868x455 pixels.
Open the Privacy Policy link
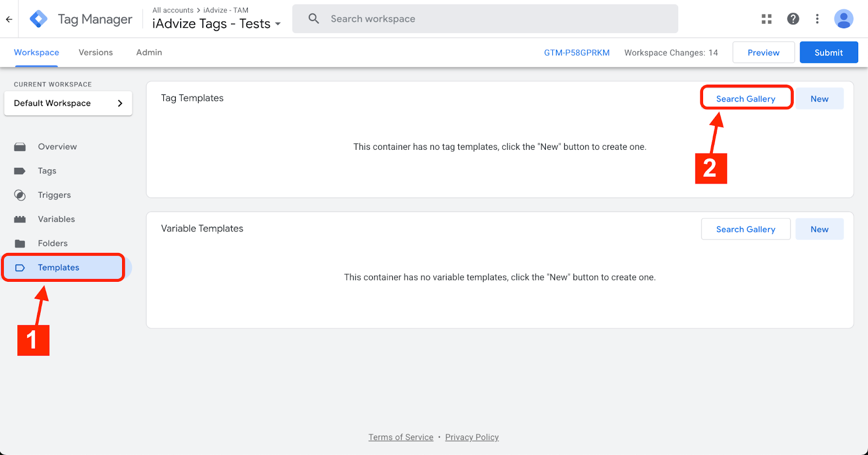click(x=471, y=437)
